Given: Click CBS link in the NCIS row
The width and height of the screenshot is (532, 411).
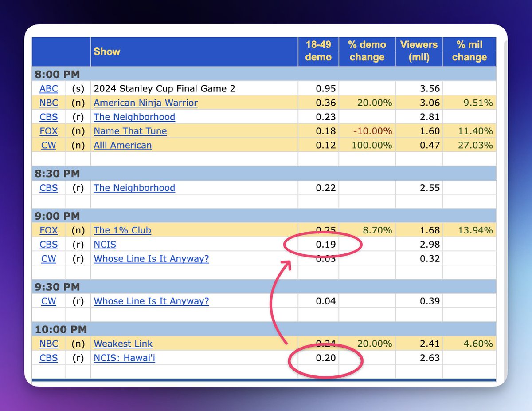Looking at the screenshot, I should point(49,245).
